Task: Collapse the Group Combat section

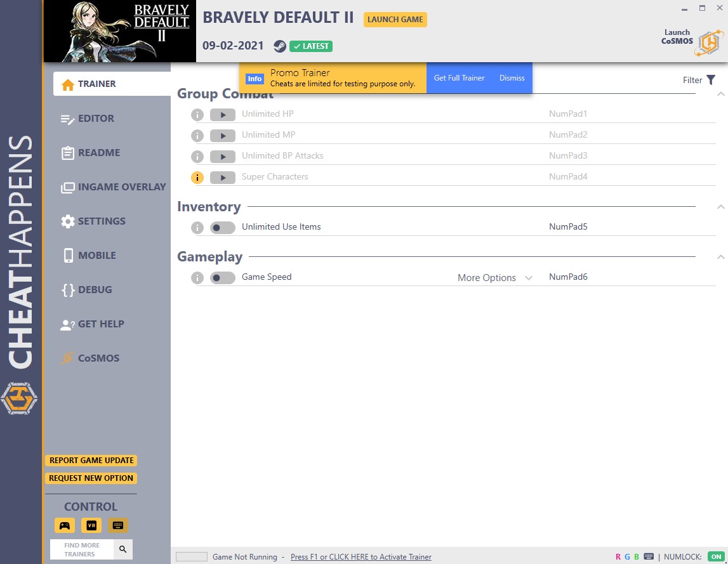Action: pos(720,94)
